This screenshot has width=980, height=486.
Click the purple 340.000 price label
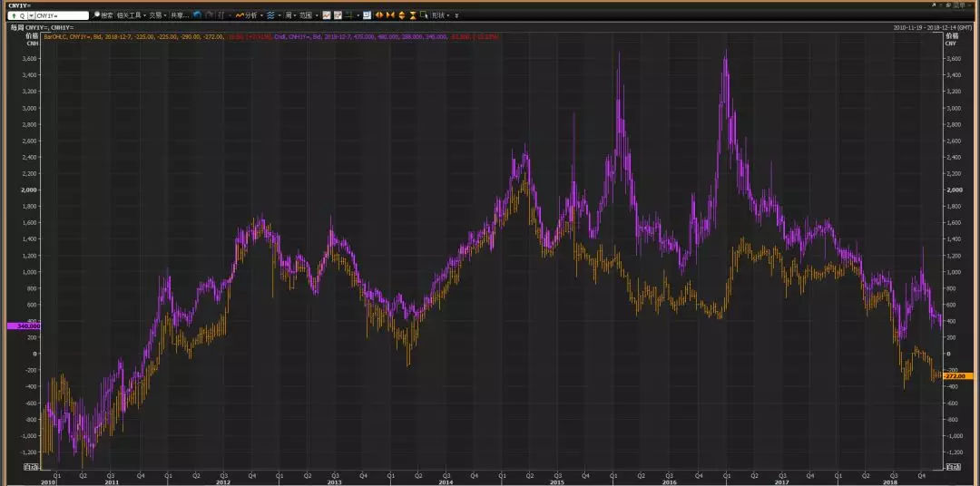[19, 326]
